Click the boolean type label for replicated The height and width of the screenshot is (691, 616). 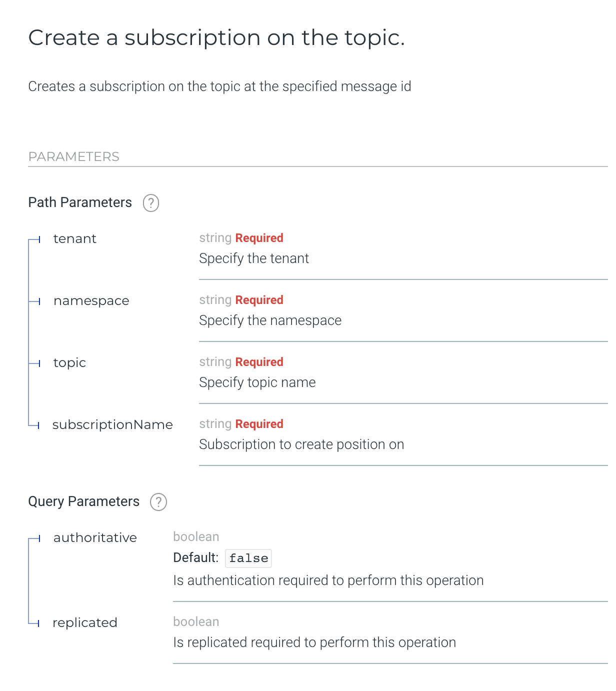click(x=196, y=621)
